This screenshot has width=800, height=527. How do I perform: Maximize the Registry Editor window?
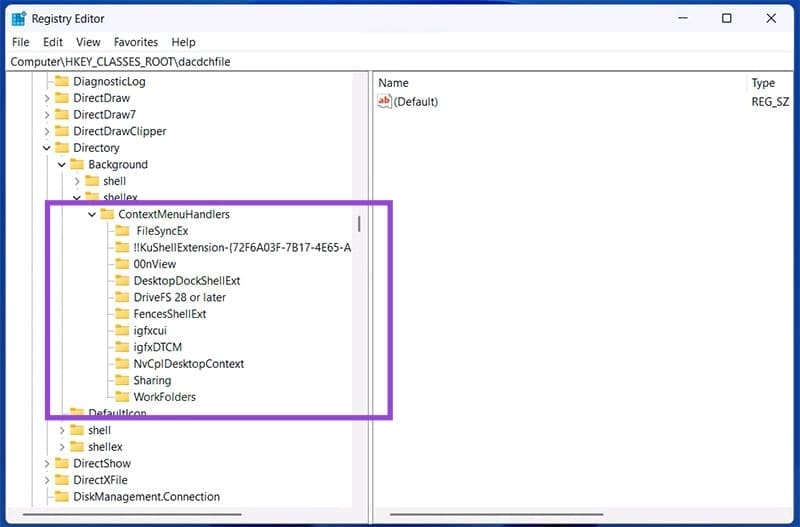pyautogui.click(x=727, y=18)
